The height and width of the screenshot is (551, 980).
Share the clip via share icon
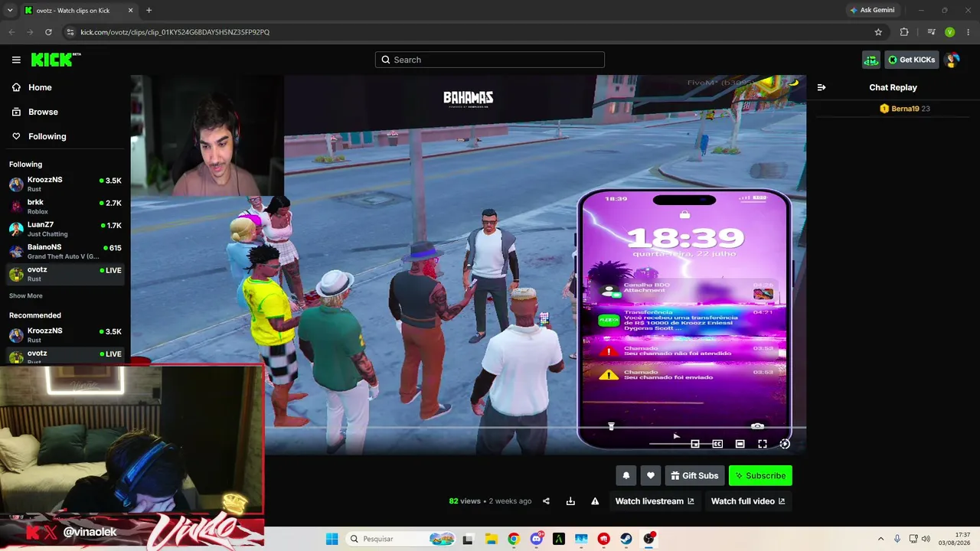click(x=546, y=501)
